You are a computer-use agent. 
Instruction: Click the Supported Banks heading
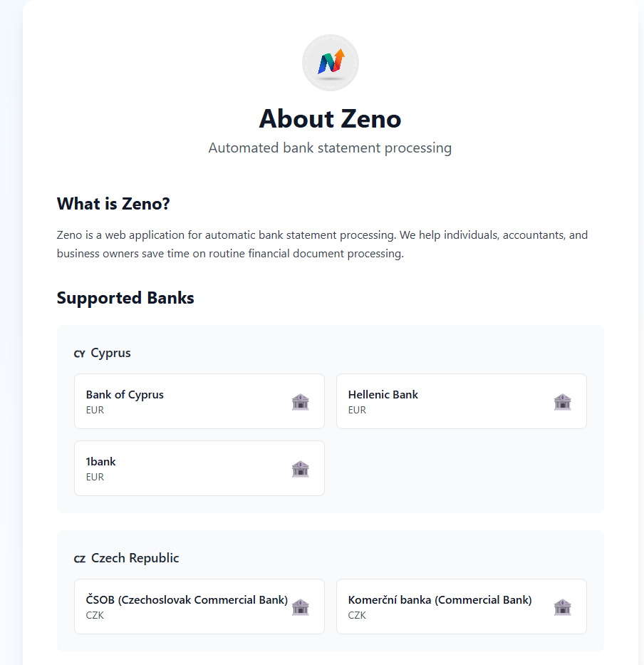(x=125, y=298)
